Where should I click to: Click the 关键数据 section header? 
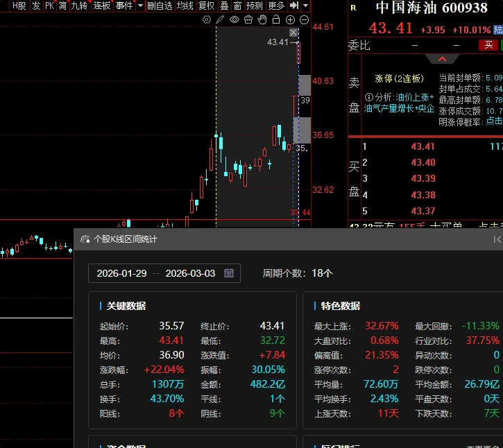click(126, 306)
